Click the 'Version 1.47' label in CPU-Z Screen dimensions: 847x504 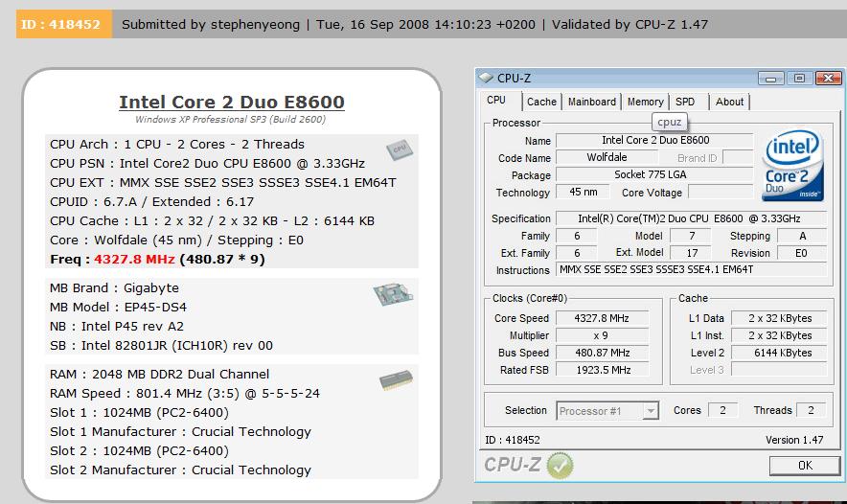coord(794,440)
